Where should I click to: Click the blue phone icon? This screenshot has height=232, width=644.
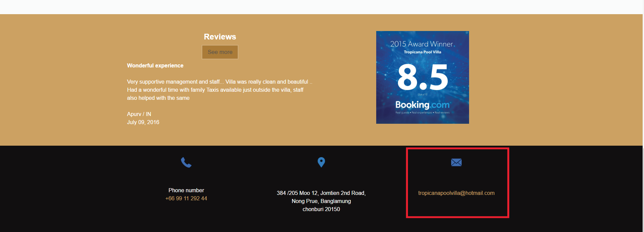point(186,163)
